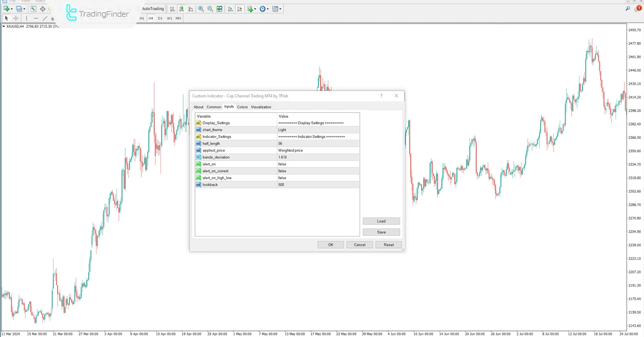Switch to the Colors tab
644x337 pixels.
tap(242, 107)
